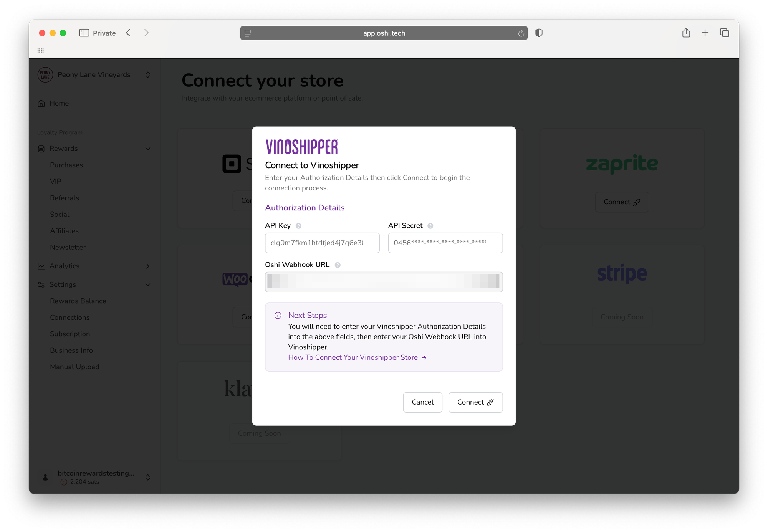Open Referrals in sidebar

point(65,198)
